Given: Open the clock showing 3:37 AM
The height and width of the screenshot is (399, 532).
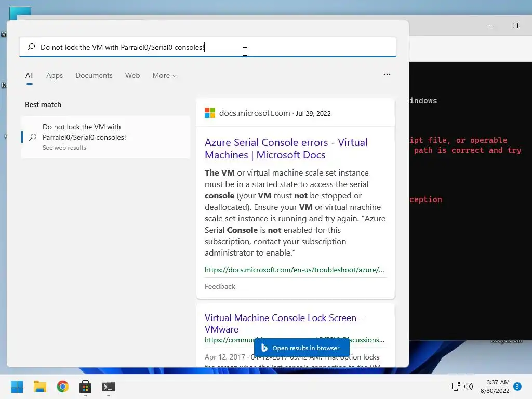Looking at the screenshot, I should [495, 387].
